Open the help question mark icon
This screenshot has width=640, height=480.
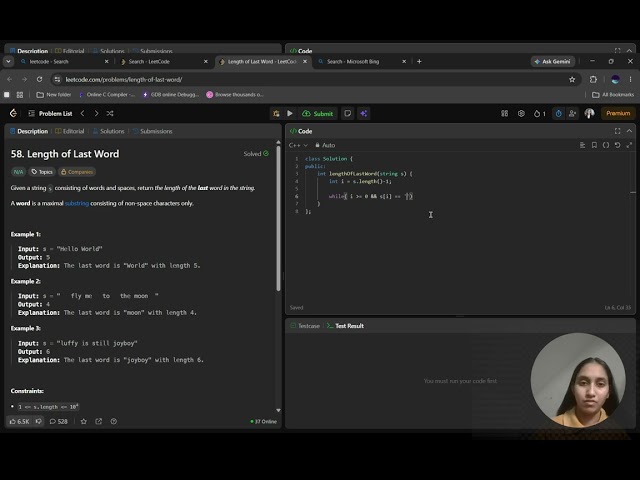tap(113, 421)
